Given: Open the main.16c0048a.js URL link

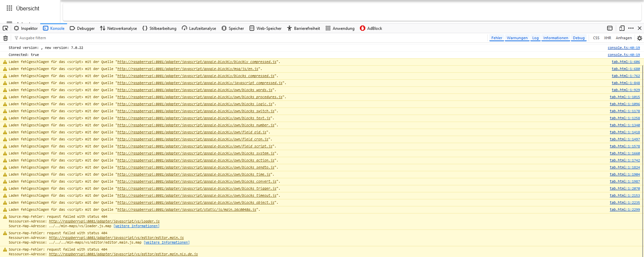Looking at the screenshot, I should [x=187, y=210].
